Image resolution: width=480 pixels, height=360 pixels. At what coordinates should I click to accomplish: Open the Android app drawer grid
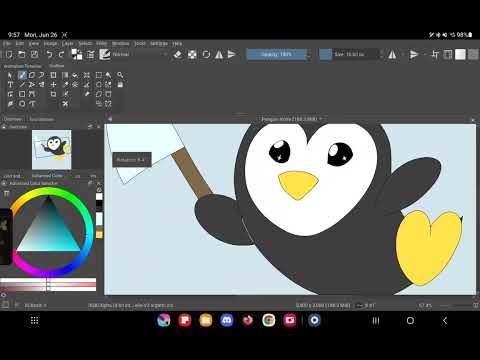pyautogui.click(x=34, y=321)
